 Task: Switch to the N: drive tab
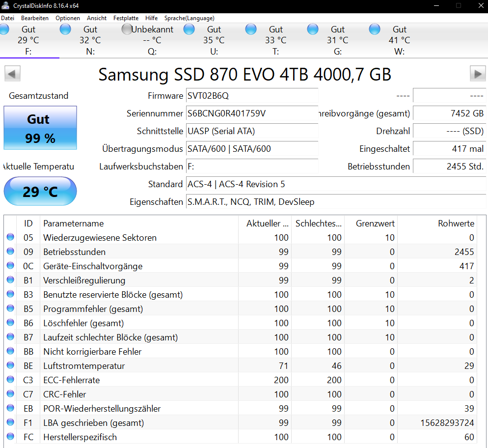pyautogui.click(x=90, y=40)
